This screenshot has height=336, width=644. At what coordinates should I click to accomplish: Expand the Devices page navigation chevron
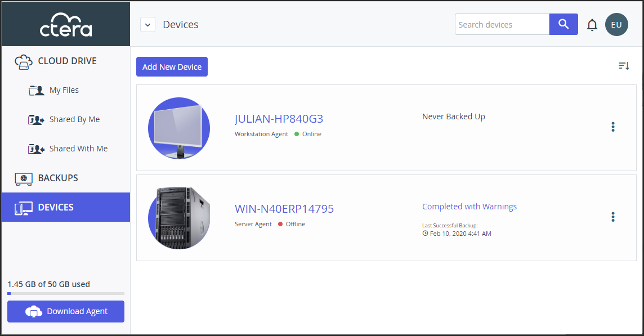(147, 24)
